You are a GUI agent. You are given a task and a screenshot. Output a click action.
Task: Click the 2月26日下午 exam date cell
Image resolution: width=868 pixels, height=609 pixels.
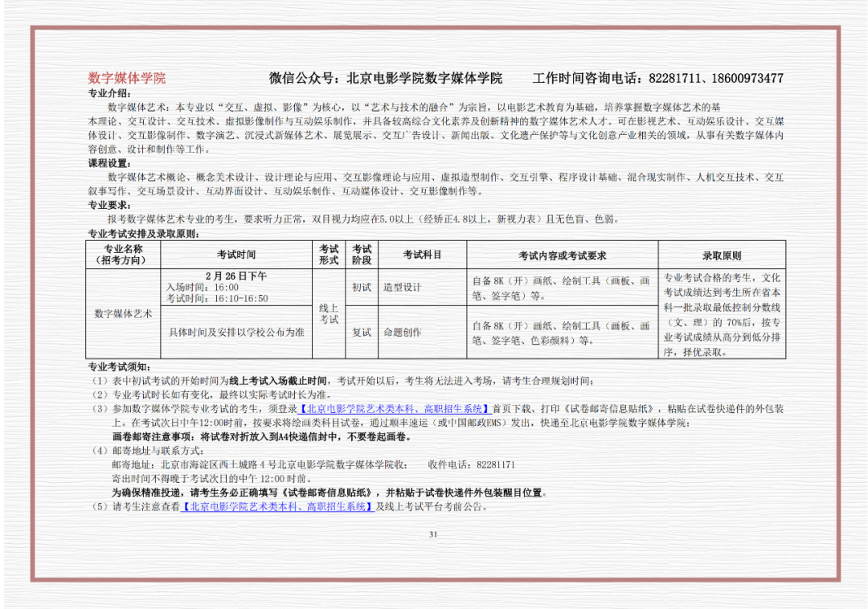236,287
